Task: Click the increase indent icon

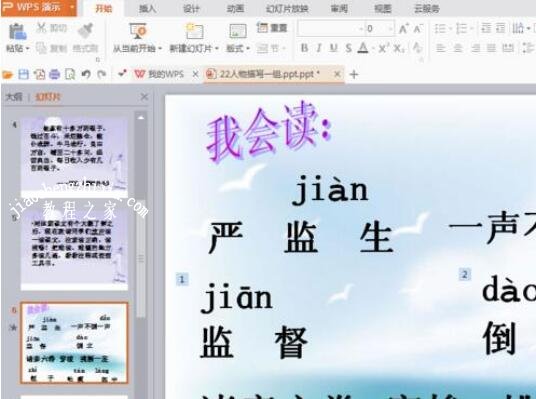Action: click(500, 28)
